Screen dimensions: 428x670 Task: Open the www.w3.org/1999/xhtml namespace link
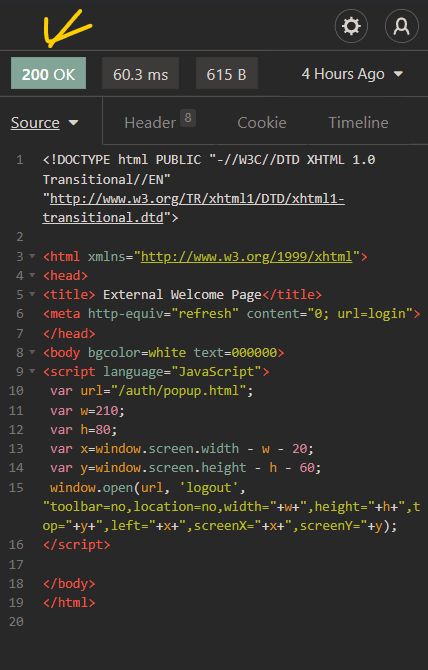tap(246, 256)
